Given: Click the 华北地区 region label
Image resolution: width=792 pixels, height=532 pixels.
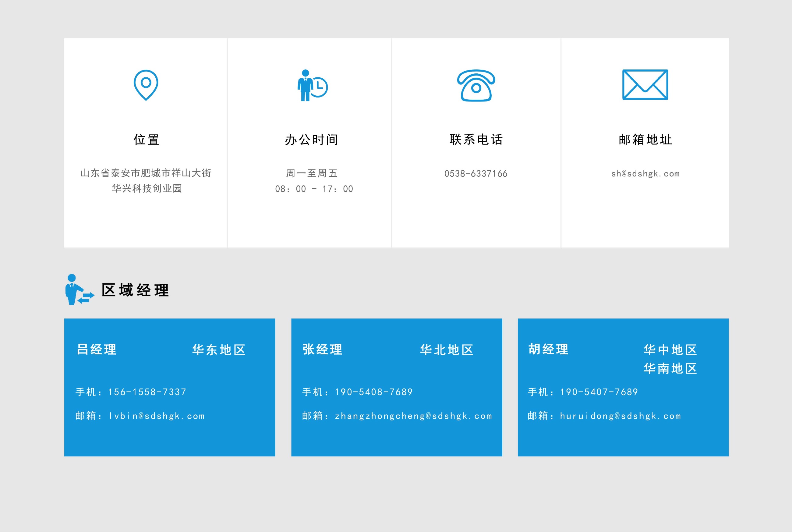Looking at the screenshot, I should (447, 350).
